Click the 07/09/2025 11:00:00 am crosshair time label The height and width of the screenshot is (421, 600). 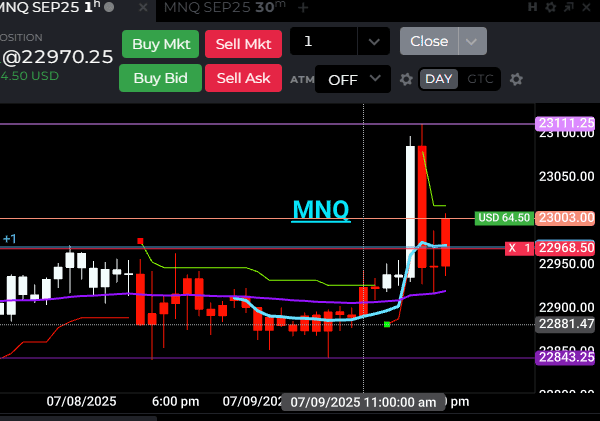(363, 402)
